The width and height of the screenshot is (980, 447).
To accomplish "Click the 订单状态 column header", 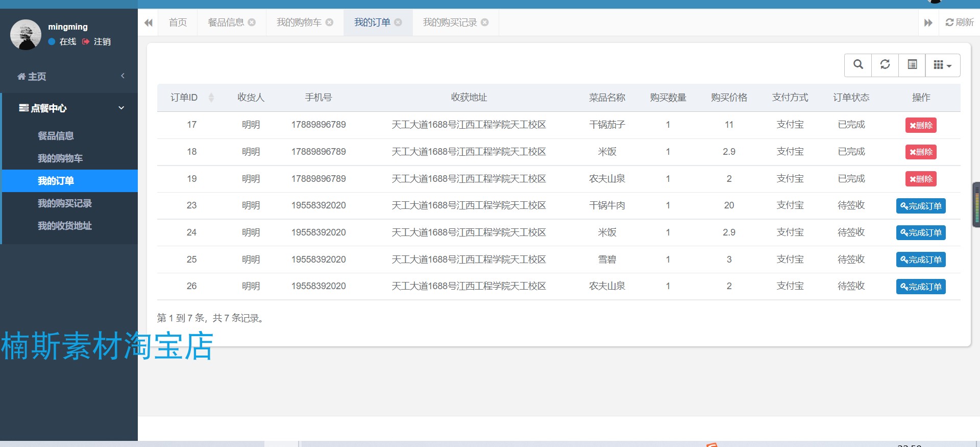I will (851, 98).
